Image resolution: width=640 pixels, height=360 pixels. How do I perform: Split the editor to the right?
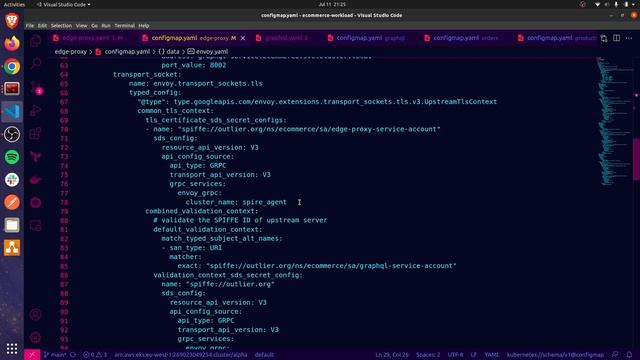pyautogui.click(x=616, y=38)
